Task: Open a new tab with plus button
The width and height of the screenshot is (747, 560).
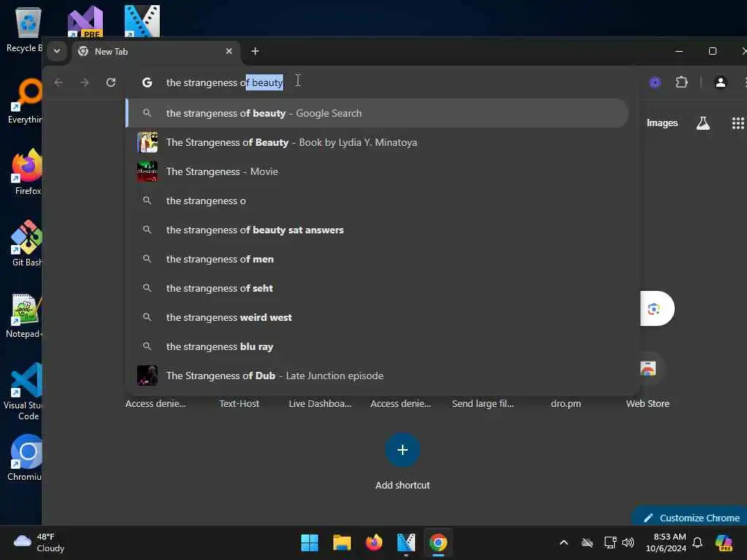Action: point(255,51)
